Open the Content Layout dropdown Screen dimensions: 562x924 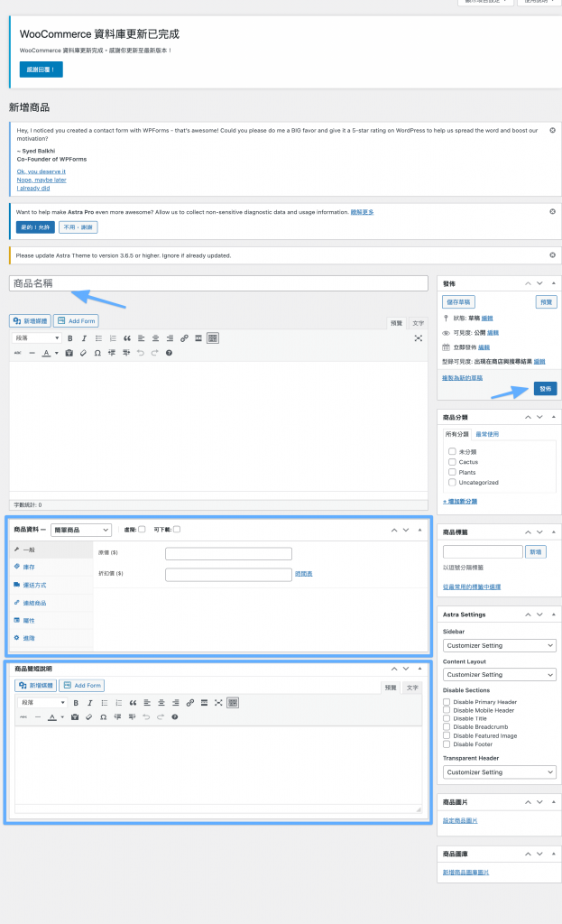pyautogui.click(x=500, y=674)
